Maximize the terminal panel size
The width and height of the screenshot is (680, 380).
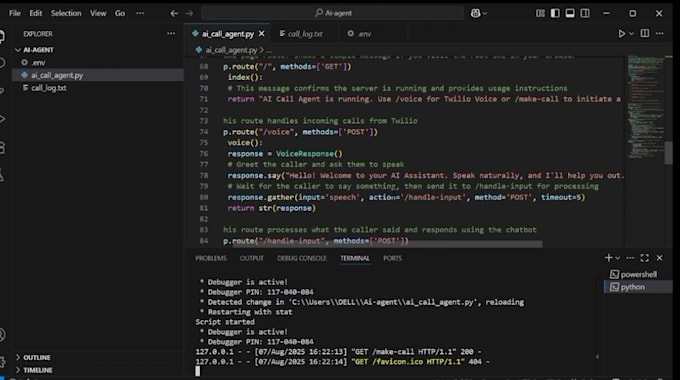pyautogui.click(x=645, y=258)
